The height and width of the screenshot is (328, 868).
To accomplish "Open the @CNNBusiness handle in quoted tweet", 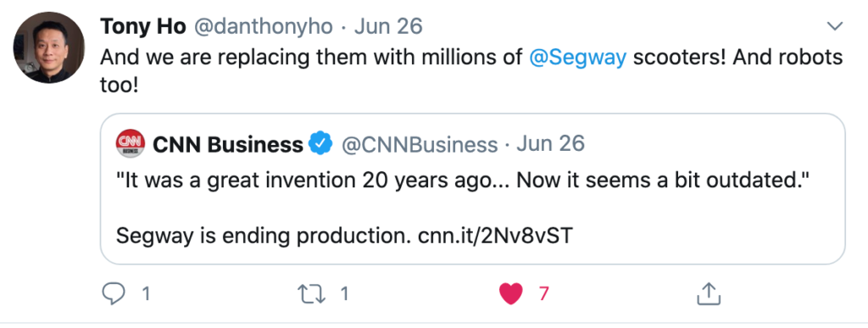I will pos(419,145).
